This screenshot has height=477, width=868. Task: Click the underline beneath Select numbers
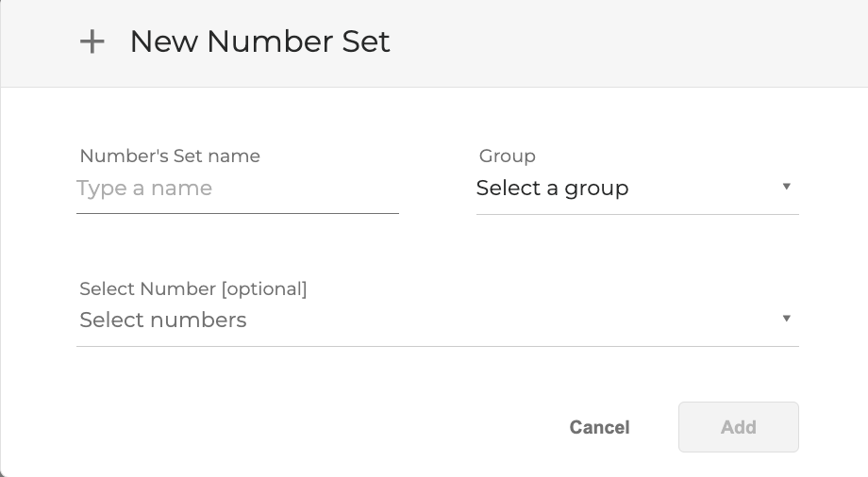coord(437,346)
